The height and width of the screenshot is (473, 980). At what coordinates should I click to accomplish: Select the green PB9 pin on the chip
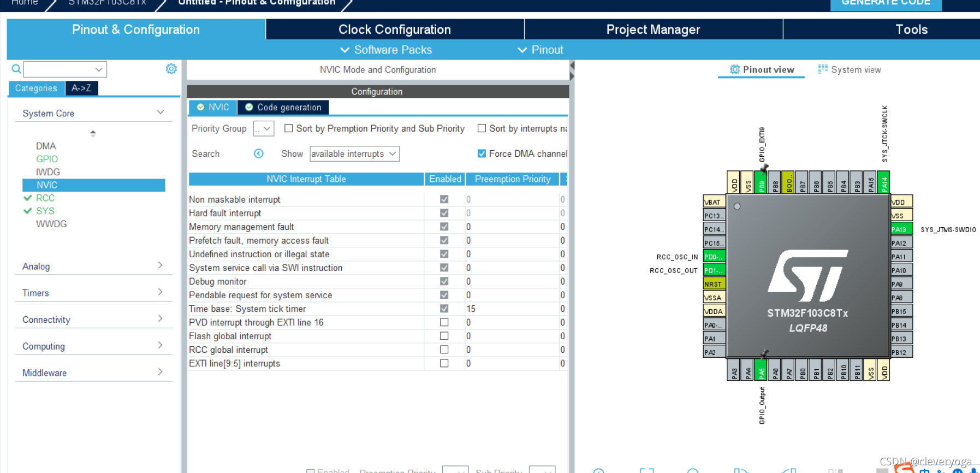click(761, 182)
